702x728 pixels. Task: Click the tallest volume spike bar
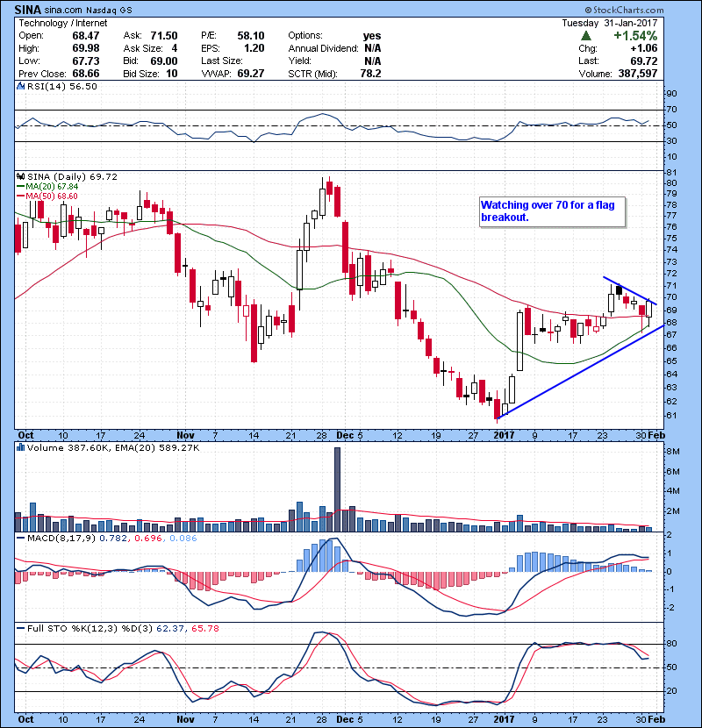click(337, 489)
